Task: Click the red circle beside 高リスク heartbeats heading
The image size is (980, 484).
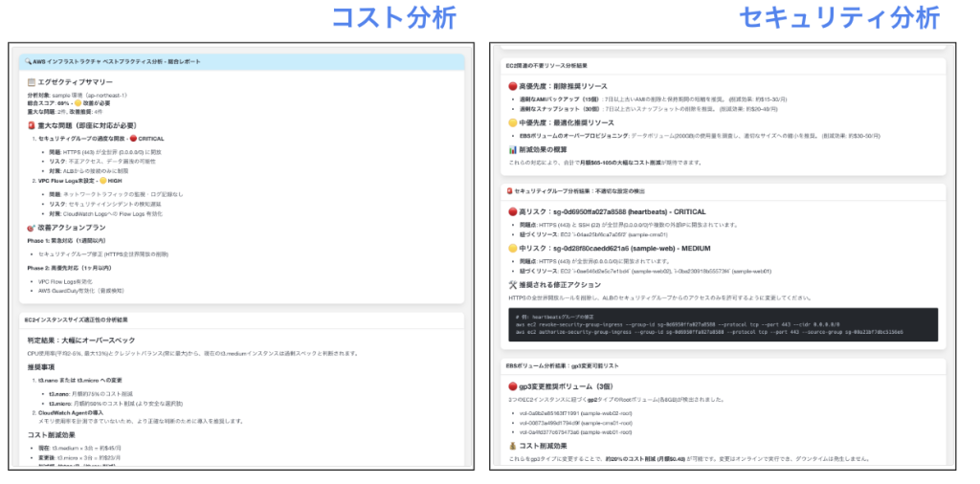Action: point(513,211)
